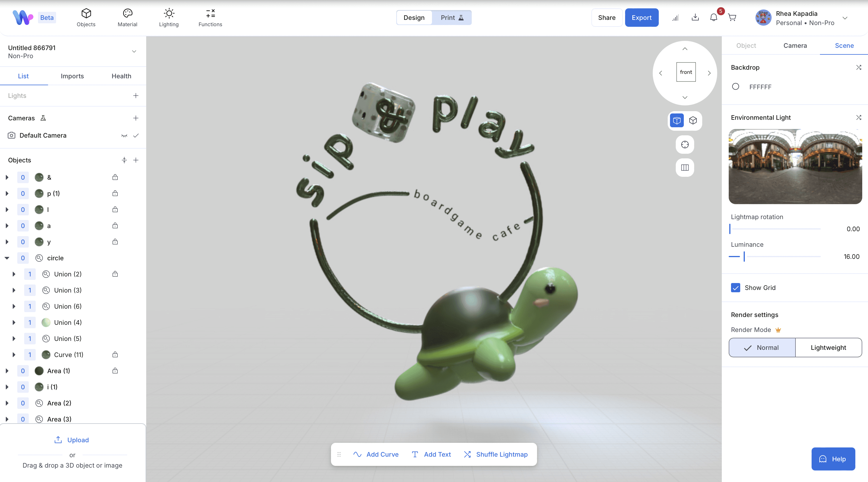Screen dimensions: 868x482
Task: Adjust the Luminance slider
Action: 744,257
